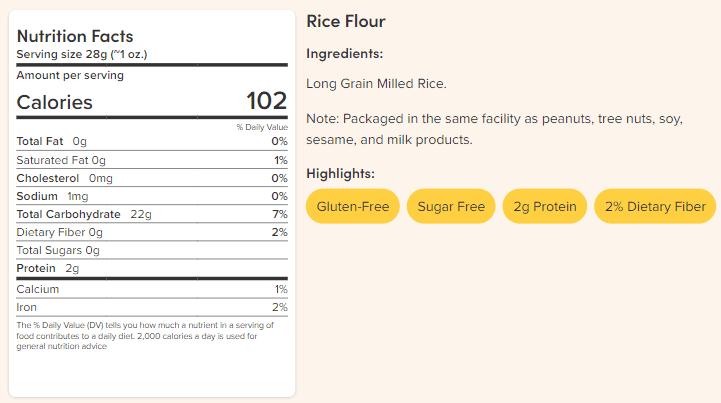Click the Saturated Fat 0g row

[x=152, y=160]
